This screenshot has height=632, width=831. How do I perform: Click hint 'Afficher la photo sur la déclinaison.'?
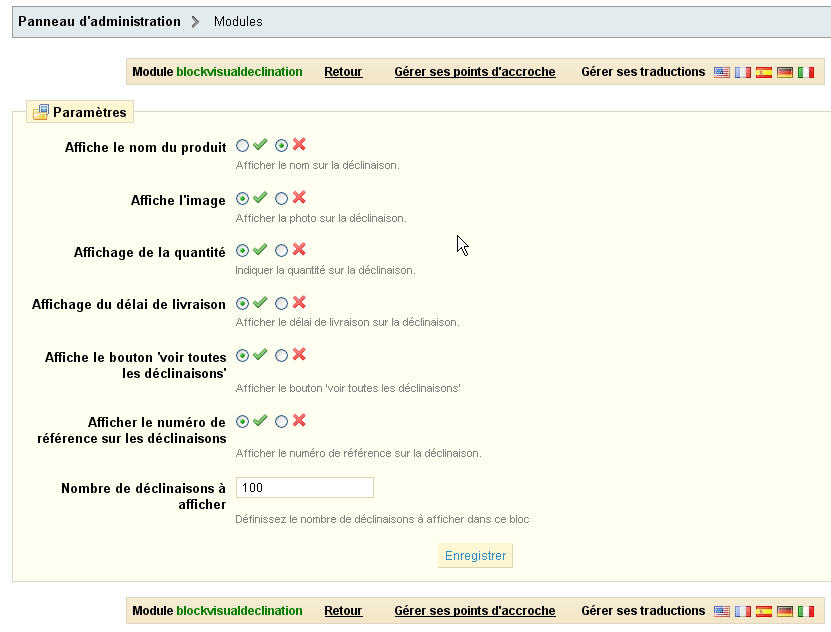tap(321, 218)
